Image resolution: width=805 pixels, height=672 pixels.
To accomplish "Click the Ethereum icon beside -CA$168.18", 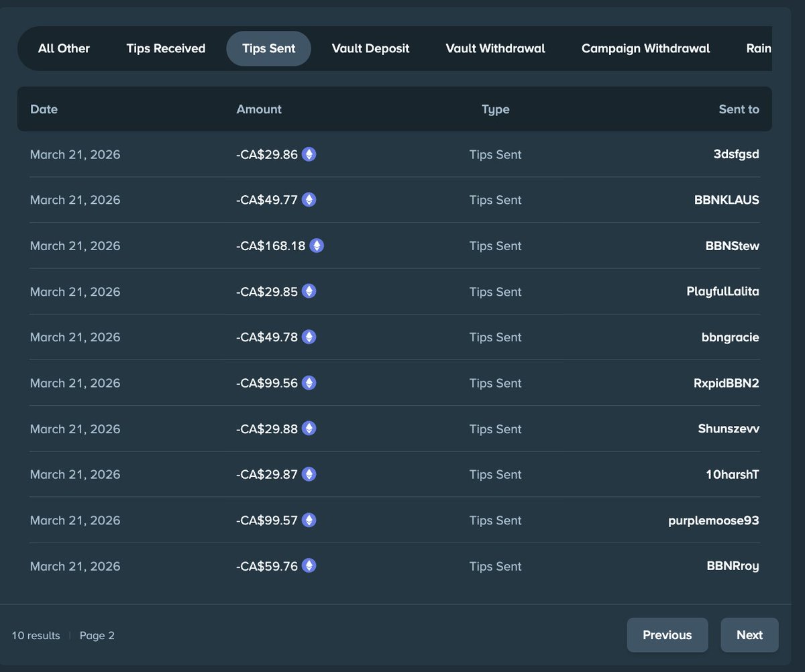I will (x=317, y=245).
